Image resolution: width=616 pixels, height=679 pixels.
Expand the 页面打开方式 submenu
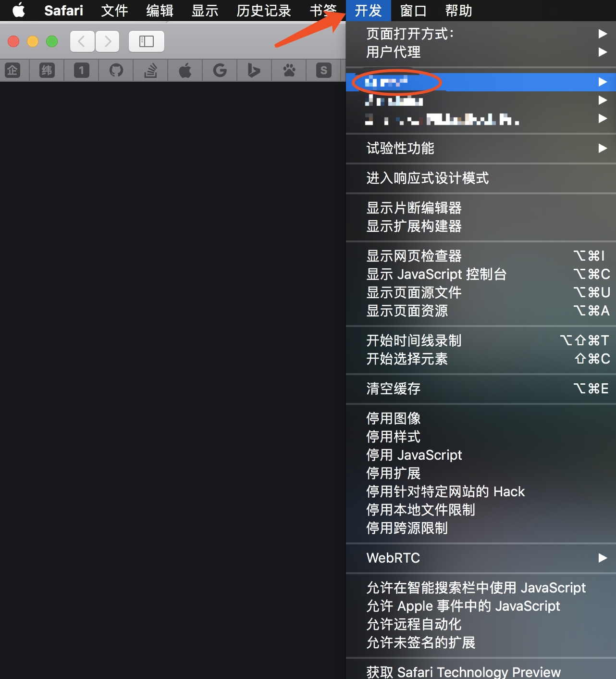(x=481, y=34)
